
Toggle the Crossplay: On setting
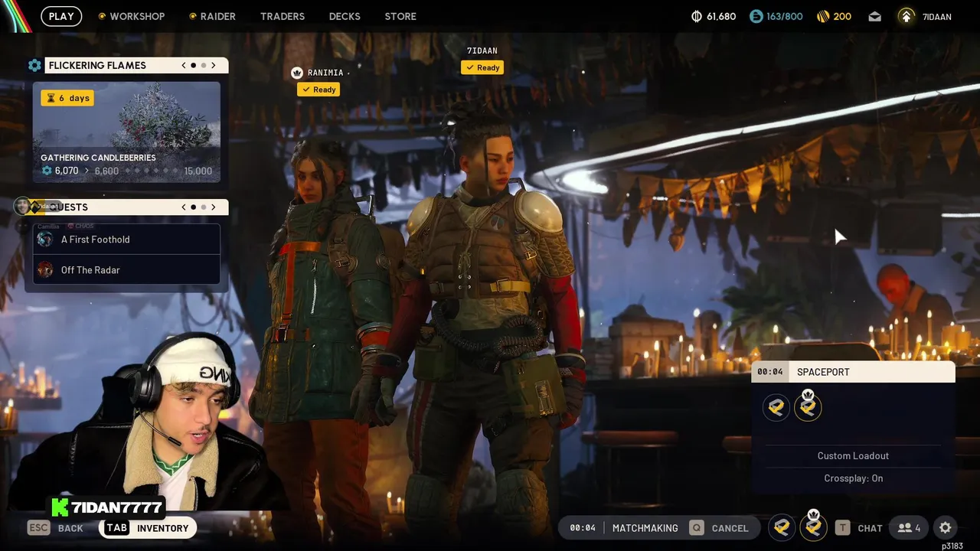[x=853, y=478]
